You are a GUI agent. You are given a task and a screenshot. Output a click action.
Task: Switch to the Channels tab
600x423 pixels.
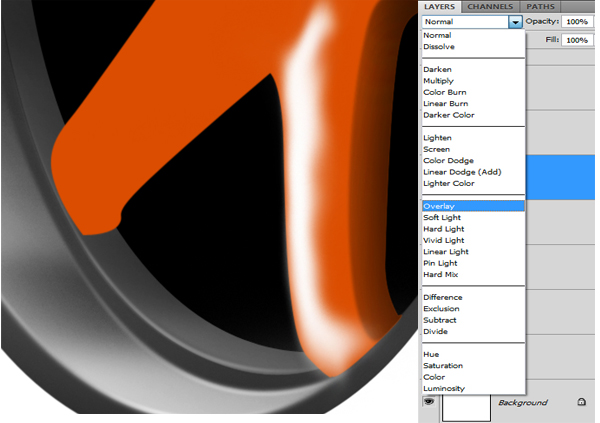(x=490, y=7)
